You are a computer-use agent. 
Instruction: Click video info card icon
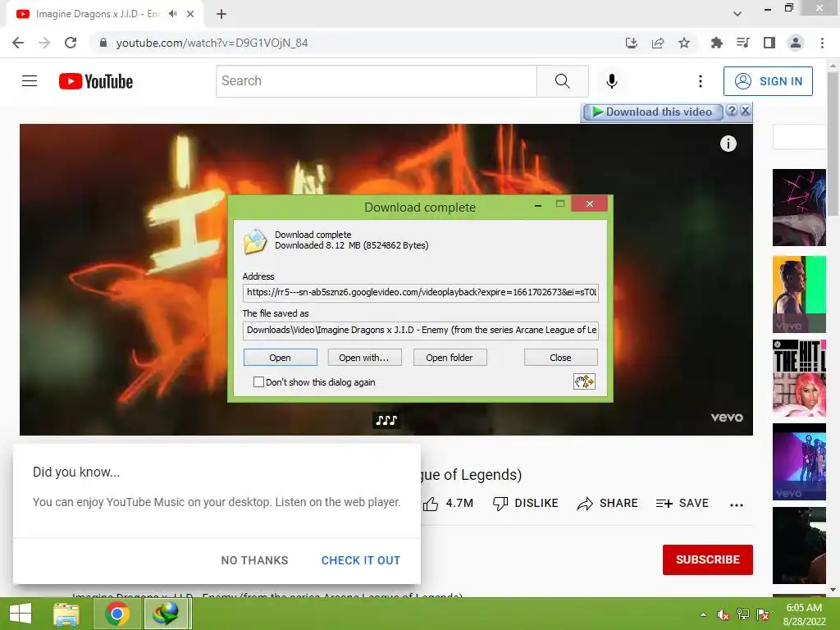coord(728,144)
